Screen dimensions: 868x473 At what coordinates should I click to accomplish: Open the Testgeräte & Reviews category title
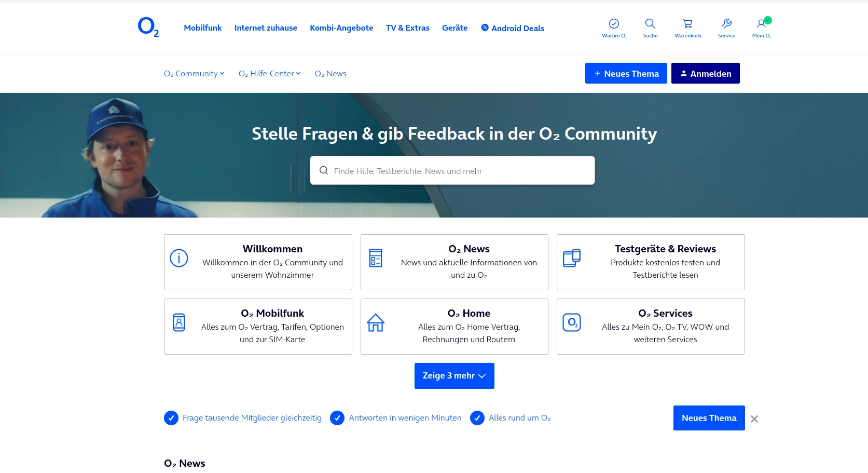(x=665, y=249)
